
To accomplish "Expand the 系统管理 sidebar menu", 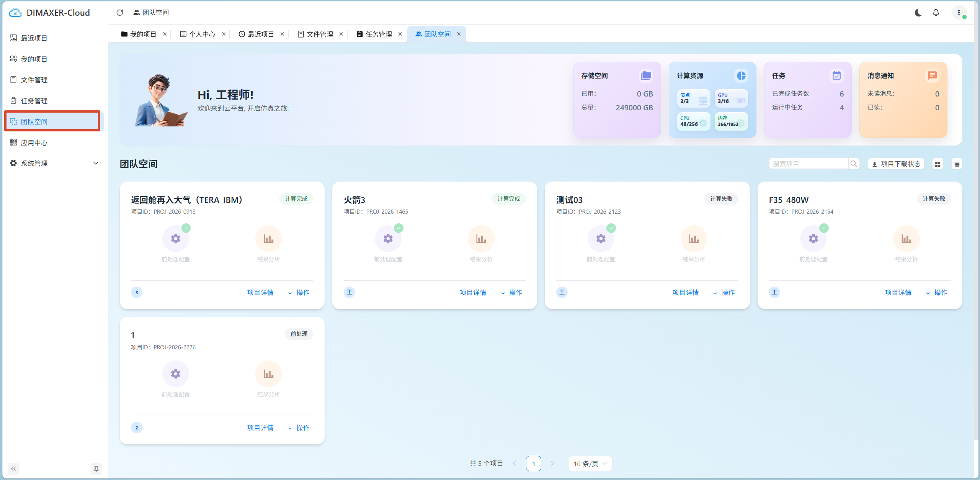I will point(54,163).
